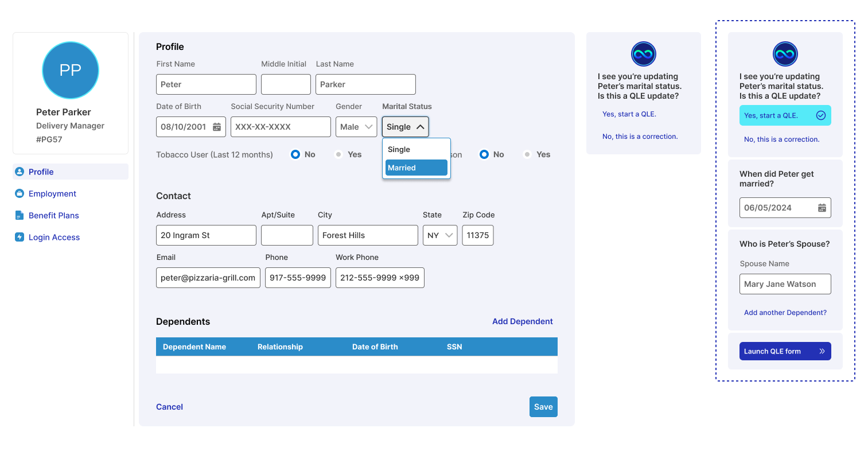Click the infinity logo in outlined assistant panel
The image size is (868, 459).
click(785, 54)
